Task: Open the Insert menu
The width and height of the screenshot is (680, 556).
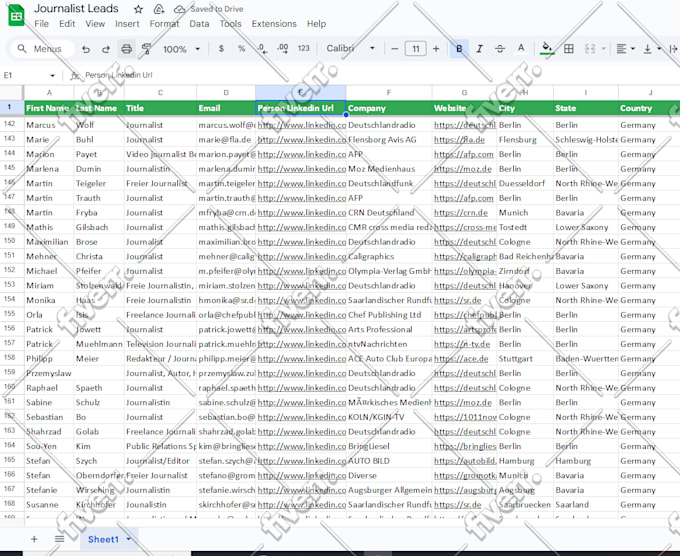Action: point(127,24)
